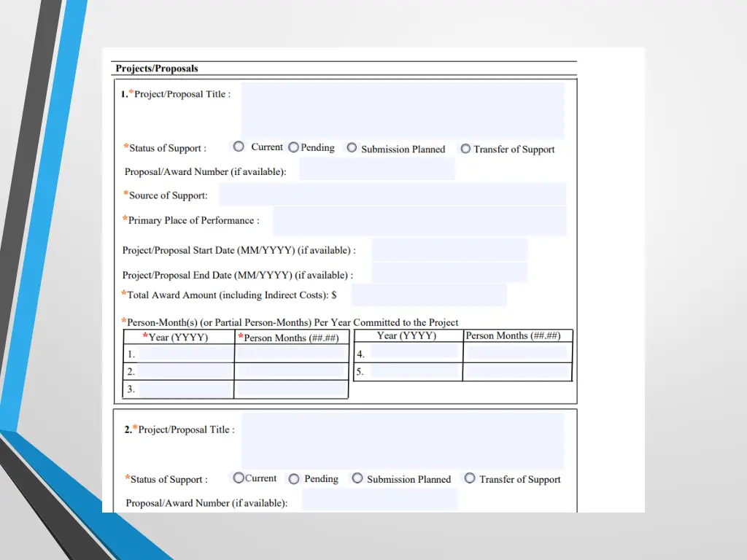
Task: Select Current status radio for project 2
Action: point(239,478)
